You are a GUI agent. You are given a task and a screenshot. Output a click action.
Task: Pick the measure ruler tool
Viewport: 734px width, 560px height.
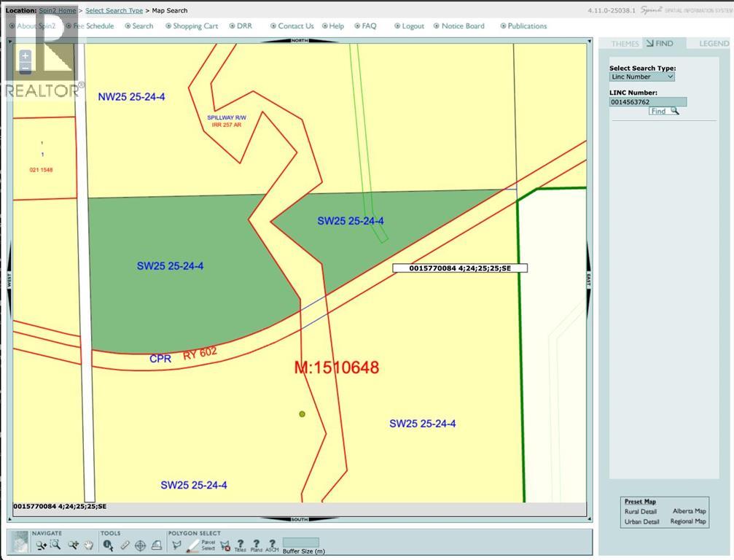click(x=125, y=545)
